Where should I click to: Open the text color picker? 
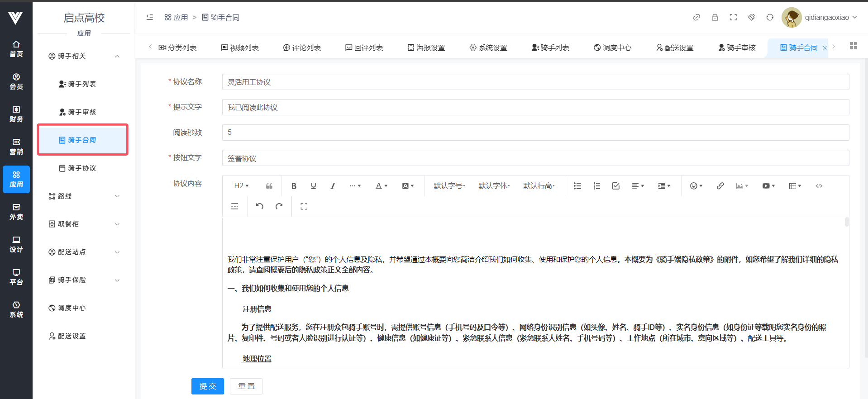point(382,186)
